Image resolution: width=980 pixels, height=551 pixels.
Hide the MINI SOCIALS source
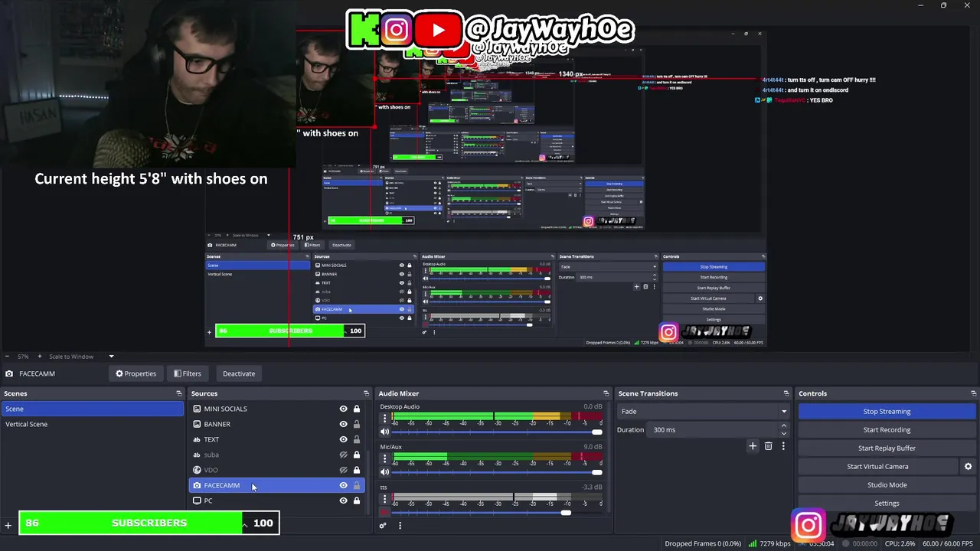(x=343, y=409)
